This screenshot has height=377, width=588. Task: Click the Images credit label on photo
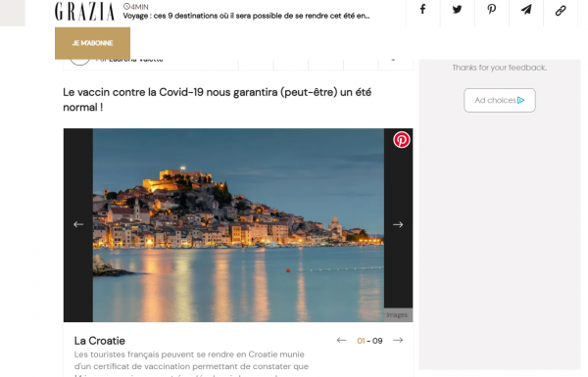397,314
